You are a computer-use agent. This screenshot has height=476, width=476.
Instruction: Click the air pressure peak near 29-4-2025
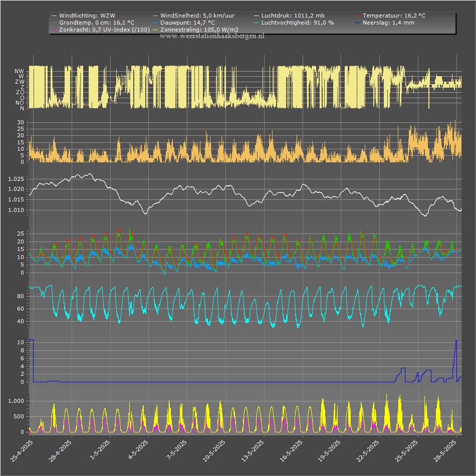coord(89,174)
